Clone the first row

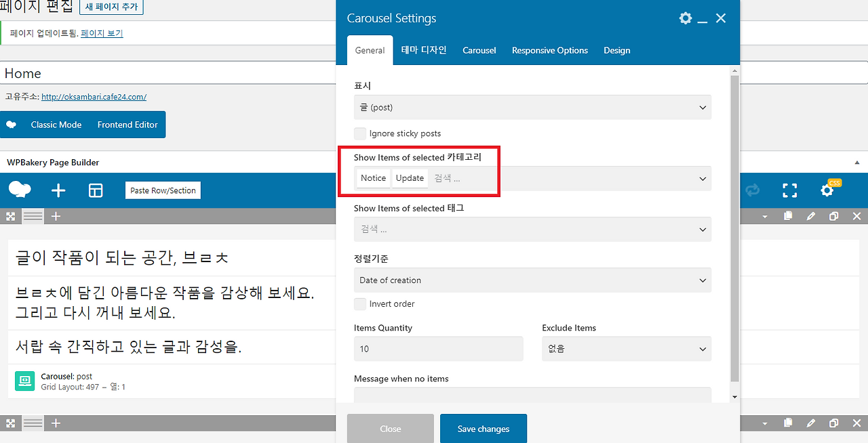click(834, 216)
